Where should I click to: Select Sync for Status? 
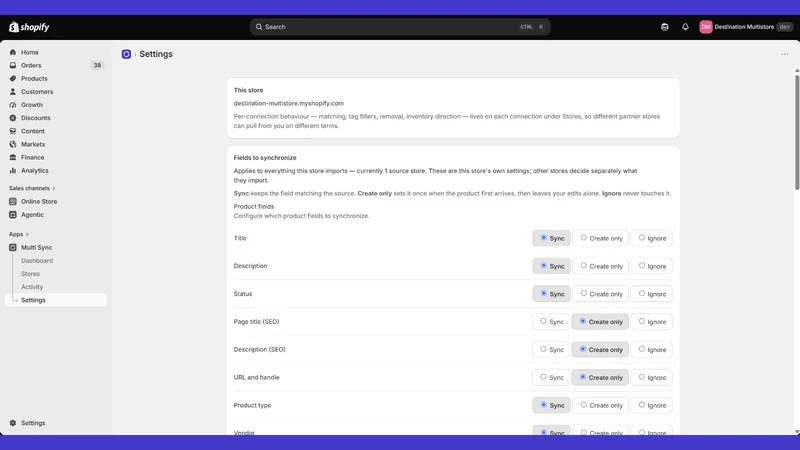click(551, 294)
